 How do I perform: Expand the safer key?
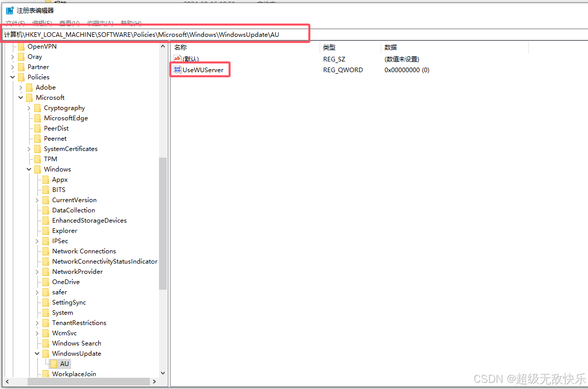[37, 292]
